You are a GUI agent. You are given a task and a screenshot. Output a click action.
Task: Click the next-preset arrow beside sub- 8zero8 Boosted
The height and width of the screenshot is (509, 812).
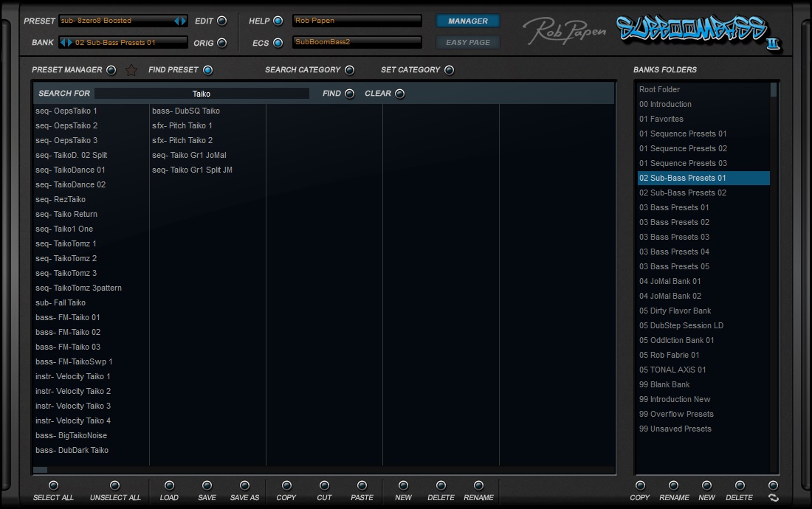point(184,21)
